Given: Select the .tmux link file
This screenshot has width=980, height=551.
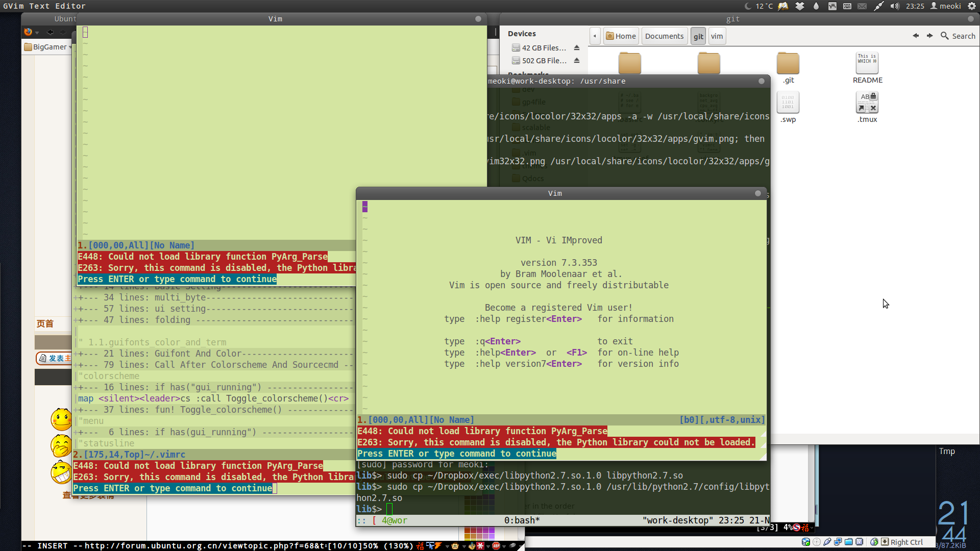Looking at the screenshot, I should pyautogui.click(x=867, y=107).
